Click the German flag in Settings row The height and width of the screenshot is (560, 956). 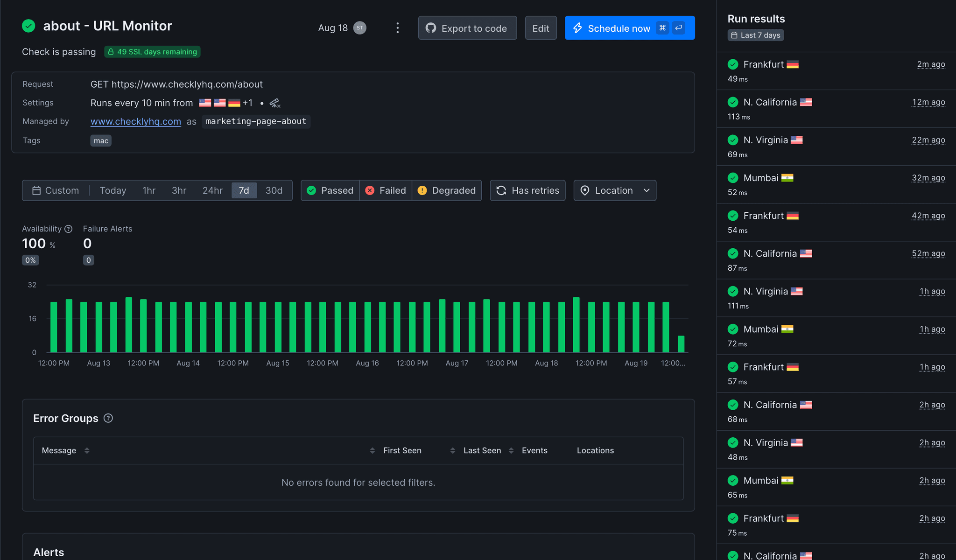234,103
